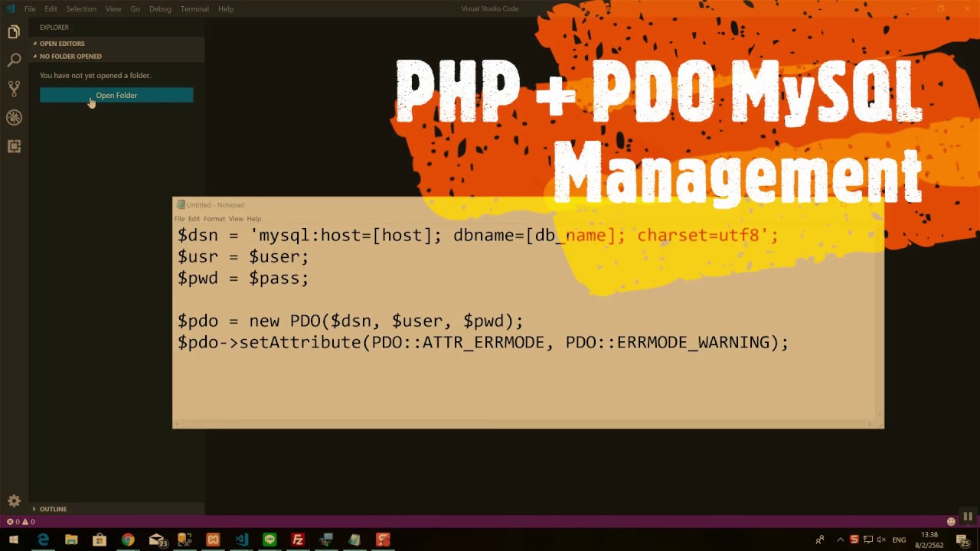Open the Search view in the activity bar
Screen dimensions: 980x551
point(14,60)
